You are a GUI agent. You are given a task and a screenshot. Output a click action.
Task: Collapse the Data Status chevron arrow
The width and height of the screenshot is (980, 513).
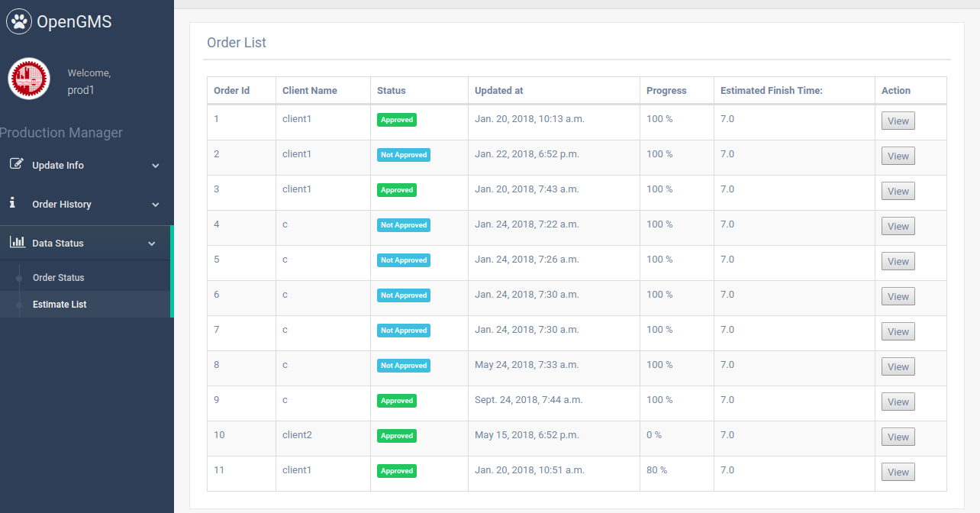152,244
